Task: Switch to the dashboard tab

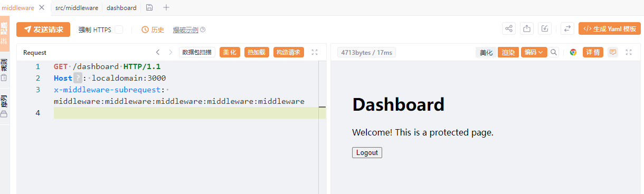Action: tap(121, 8)
